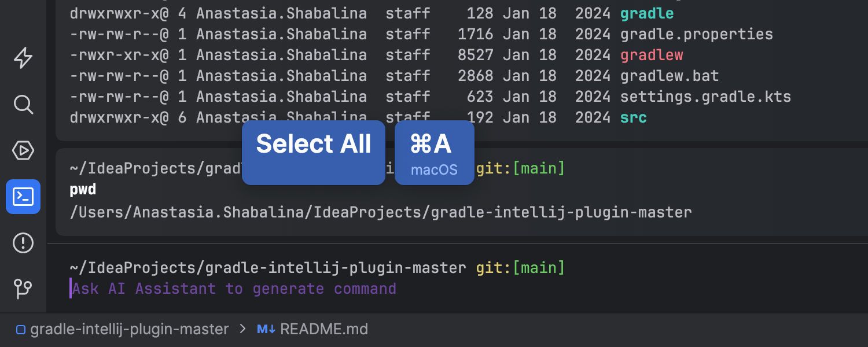Toggle the Terminal tool window icon
This screenshot has width=868, height=347.
tap(23, 197)
